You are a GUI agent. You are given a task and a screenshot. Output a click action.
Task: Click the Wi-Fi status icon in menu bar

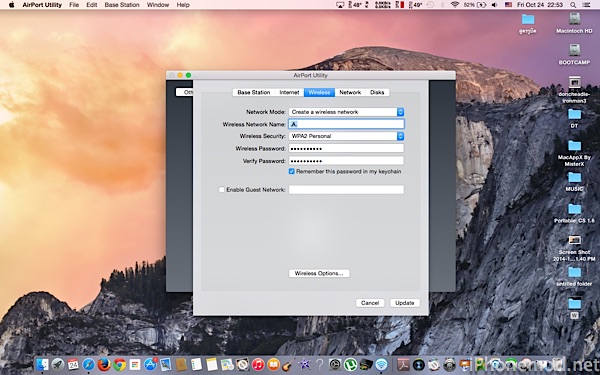pyautogui.click(x=455, y=5)
